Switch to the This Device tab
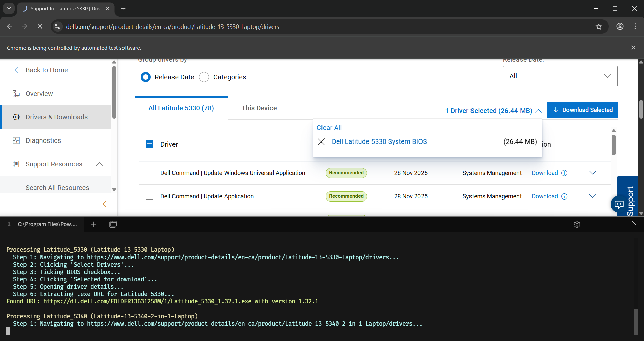Viewport: 644px width, 341px height. pyautogui.click(x=259, y=108)
